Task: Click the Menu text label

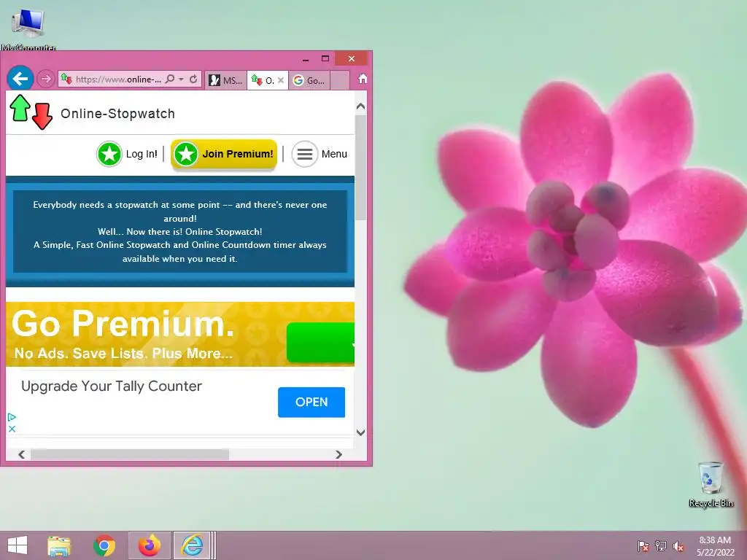Action: [x=334, y=154]
